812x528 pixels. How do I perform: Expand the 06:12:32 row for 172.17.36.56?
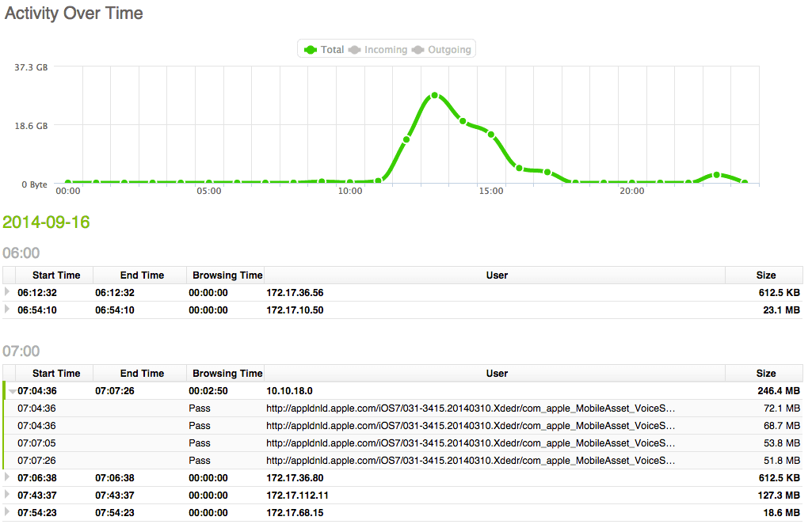(6, 292)
